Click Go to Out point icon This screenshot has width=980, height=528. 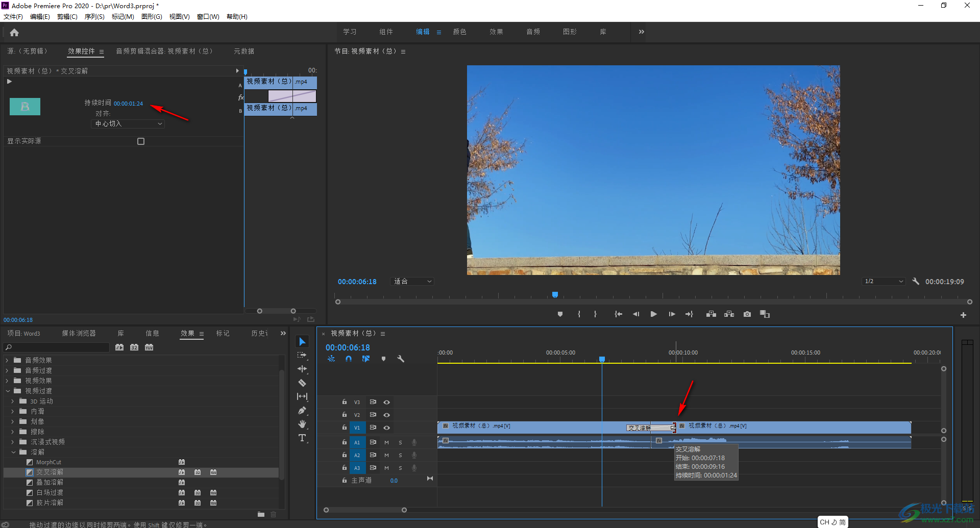coord(689,314)
